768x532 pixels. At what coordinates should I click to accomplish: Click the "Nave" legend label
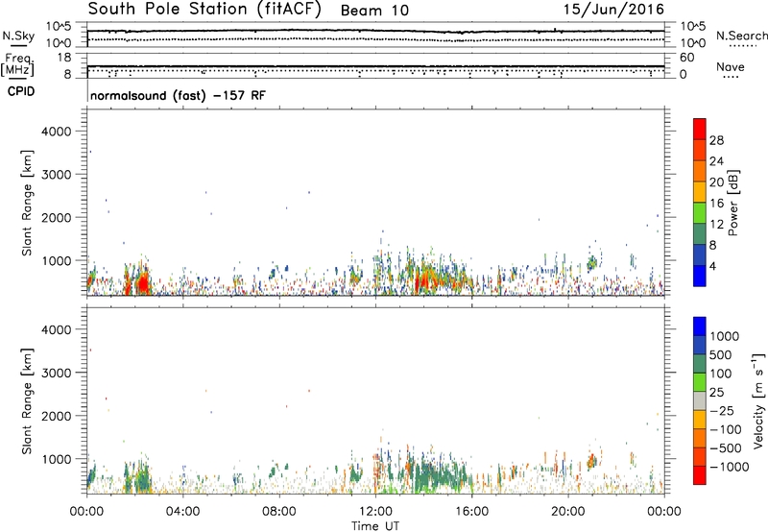tap(730, 67)
